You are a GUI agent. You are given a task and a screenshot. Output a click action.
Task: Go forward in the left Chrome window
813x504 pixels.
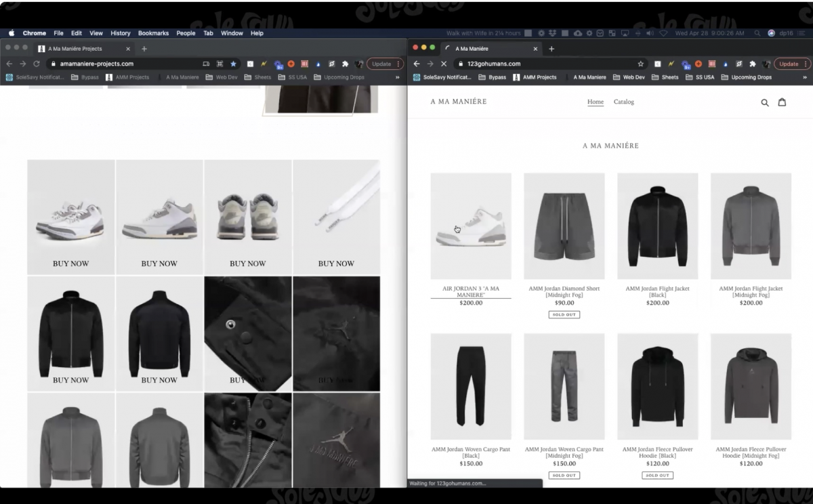[23, 64]
